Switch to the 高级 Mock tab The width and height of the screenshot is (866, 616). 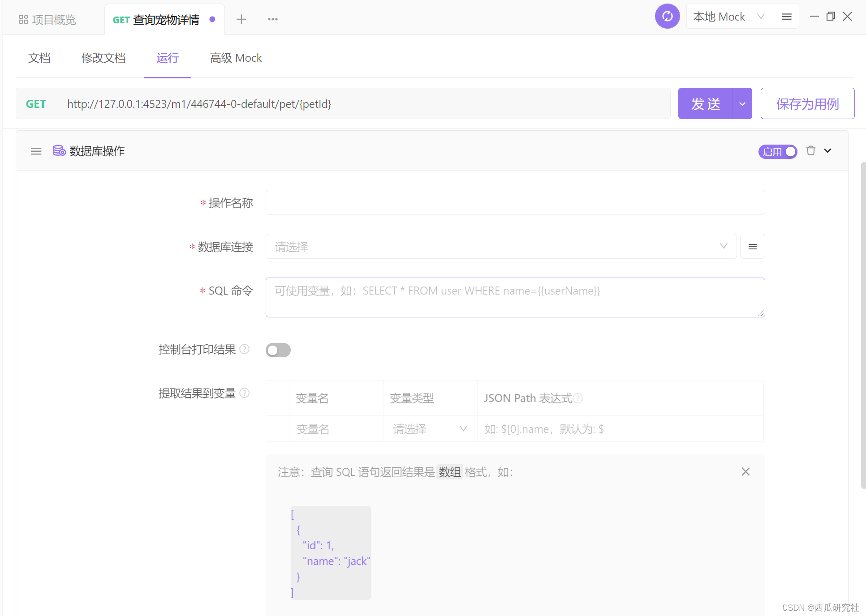[235, 57]
